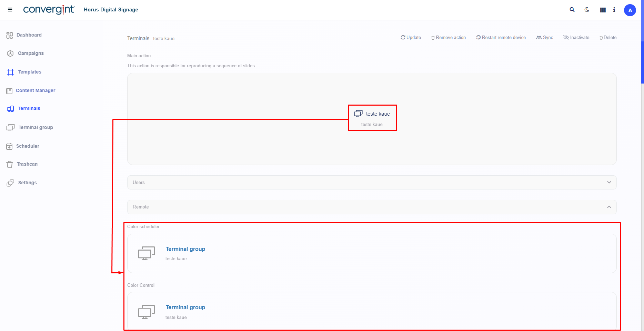The height and width of the screenshot is (331, 644).
Task: Open the user avatar menu
Action: point(630,10)
